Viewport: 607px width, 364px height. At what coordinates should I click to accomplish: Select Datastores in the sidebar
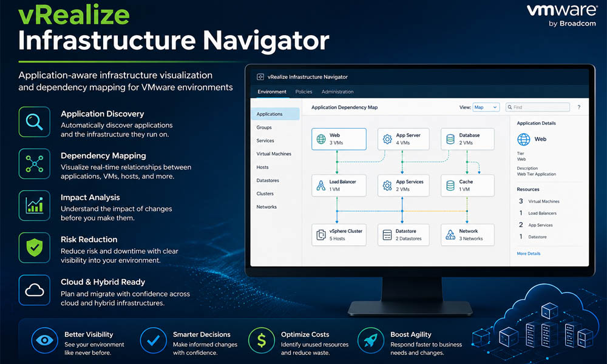pyautogui.click(x=267, y=180)
